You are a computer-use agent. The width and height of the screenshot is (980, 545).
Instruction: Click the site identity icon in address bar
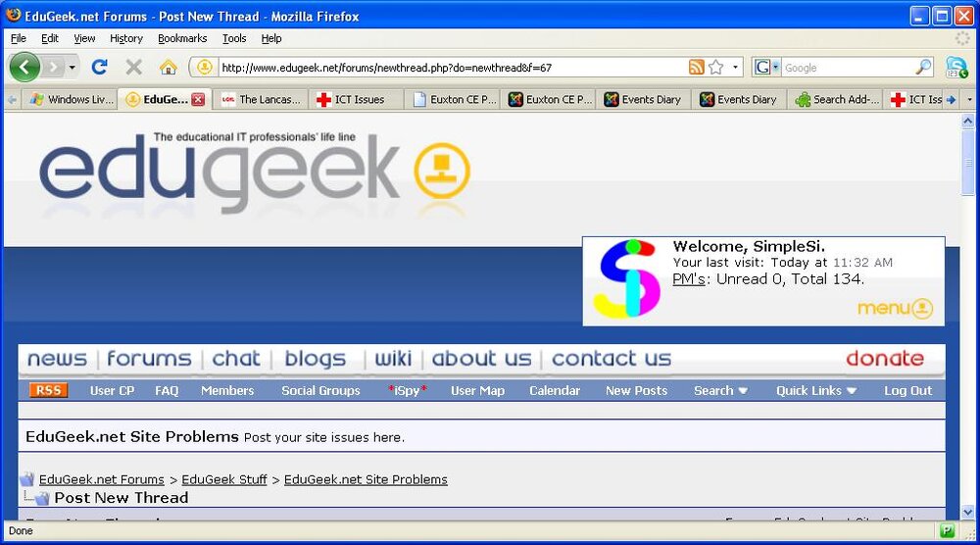pyautogui.click(x=205, y=67)
